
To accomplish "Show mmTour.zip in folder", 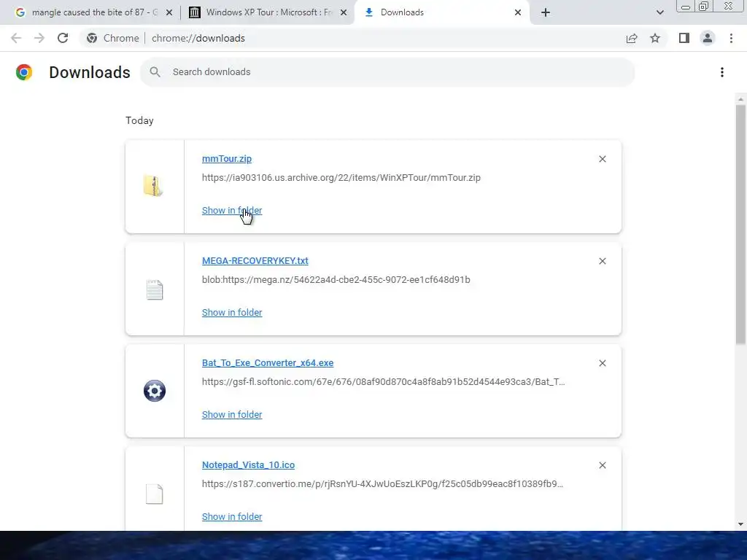I will click(x=232, y=211).
